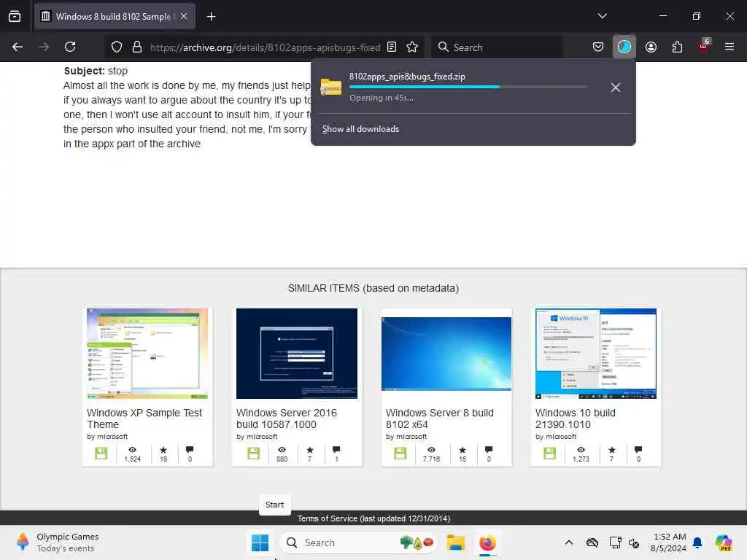Open the Firefox account icon

[x=651, y=47]
